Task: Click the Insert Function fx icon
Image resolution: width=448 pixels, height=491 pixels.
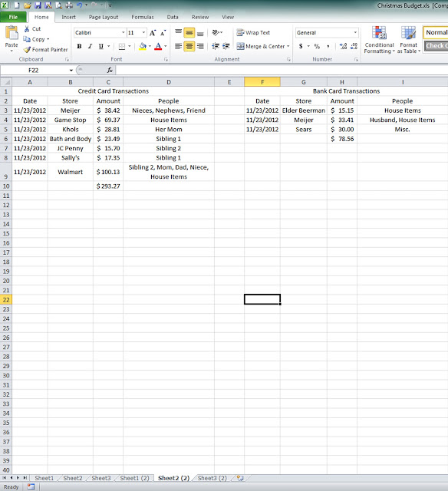Action: coord(110,70)
